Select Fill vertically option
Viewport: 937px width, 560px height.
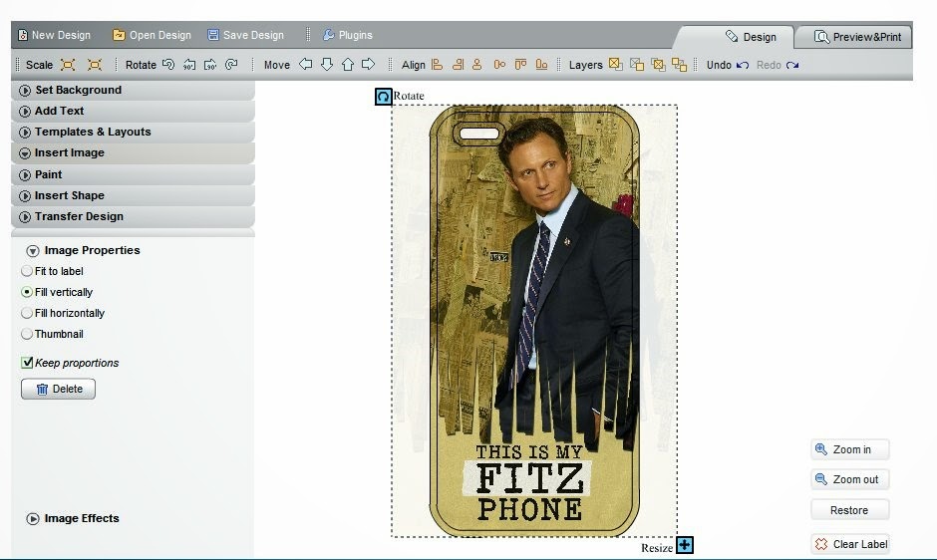[x=27, y=292]
